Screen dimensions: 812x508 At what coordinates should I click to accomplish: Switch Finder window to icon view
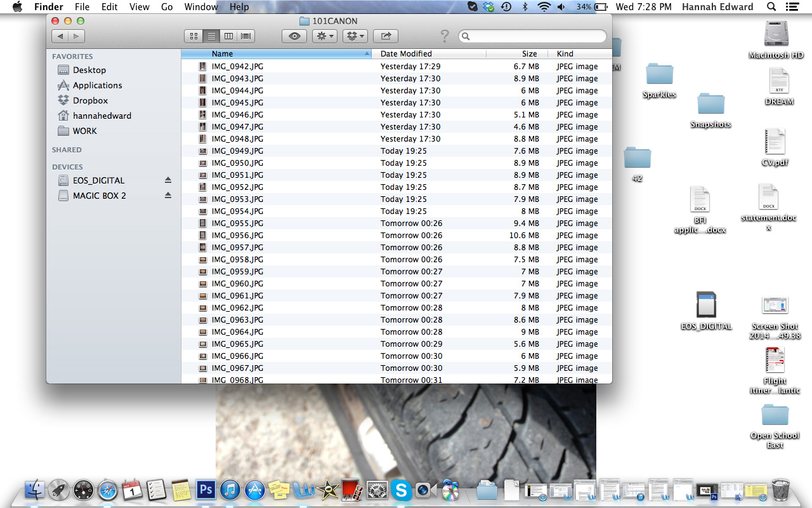[x=194, y=36]
